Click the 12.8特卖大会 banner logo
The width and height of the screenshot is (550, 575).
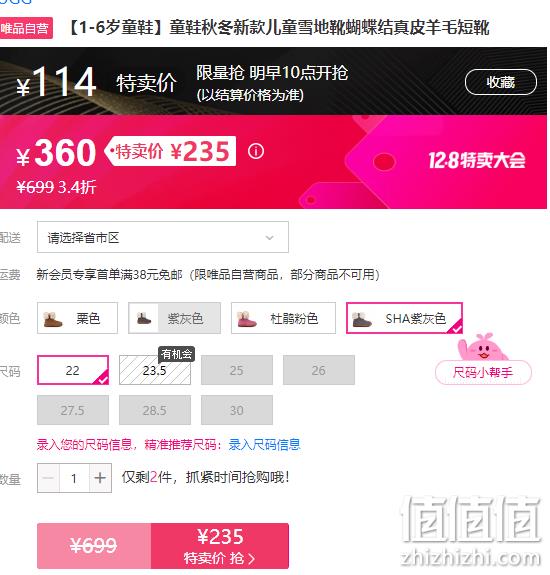[x=477, y=160]
